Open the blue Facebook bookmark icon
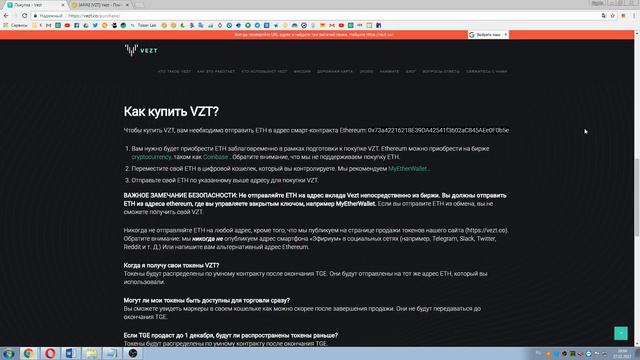This screenshot has width=640, height=360. (x=76, y=25)
